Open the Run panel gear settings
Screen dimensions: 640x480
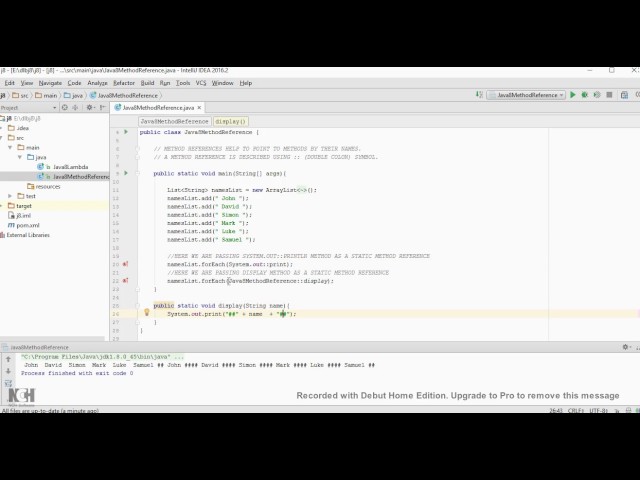tap(625, 347)
